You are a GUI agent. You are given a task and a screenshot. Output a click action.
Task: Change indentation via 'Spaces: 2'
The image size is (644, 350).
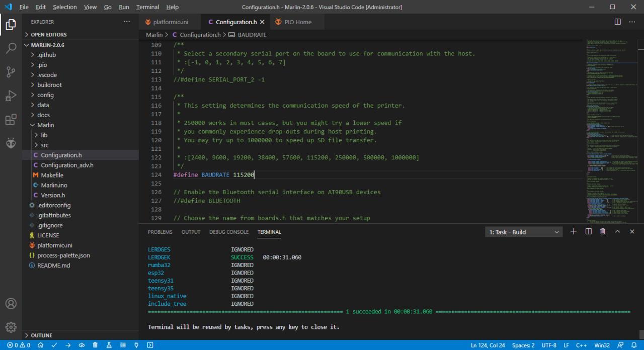click(523, 345)
